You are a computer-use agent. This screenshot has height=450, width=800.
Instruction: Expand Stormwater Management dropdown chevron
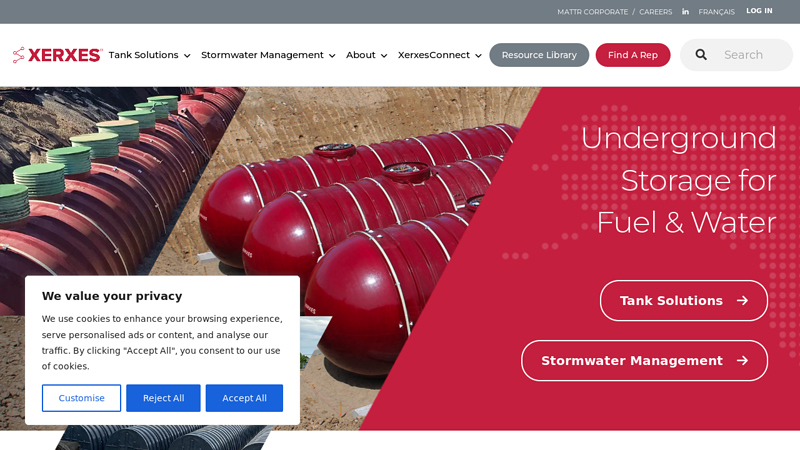coord(332,56)
